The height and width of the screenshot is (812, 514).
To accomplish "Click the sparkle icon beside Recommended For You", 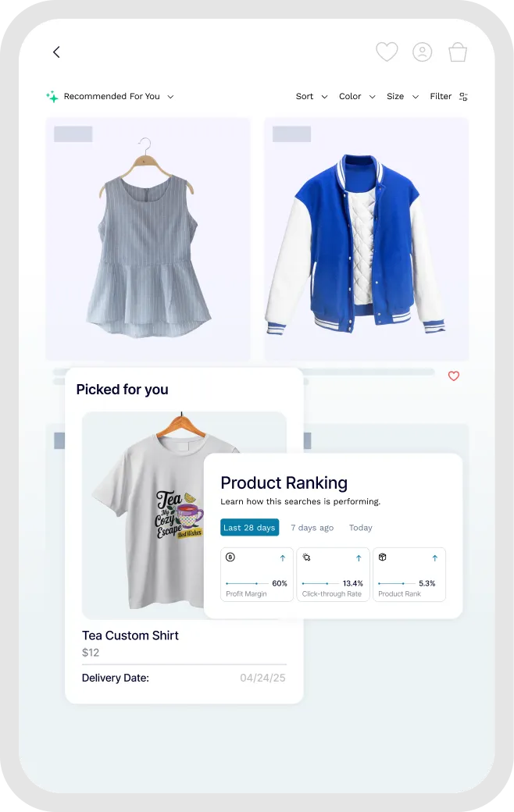I will pos(52,96).
